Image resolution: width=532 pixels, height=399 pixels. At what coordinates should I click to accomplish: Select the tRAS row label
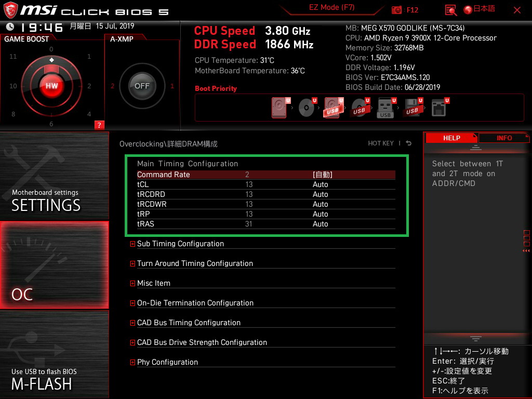click(x=145, y=223)
